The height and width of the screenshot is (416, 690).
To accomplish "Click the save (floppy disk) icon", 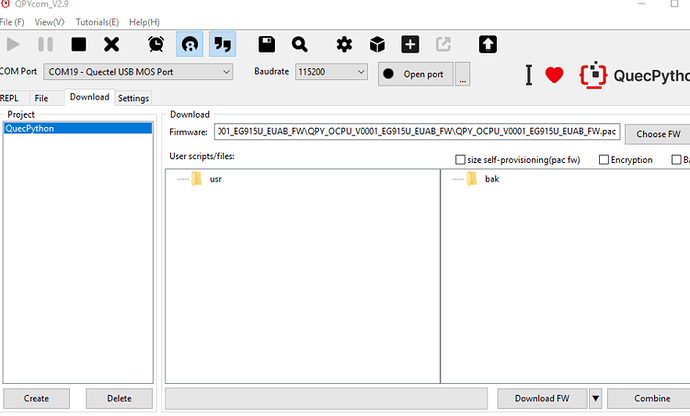I will 267,44.
